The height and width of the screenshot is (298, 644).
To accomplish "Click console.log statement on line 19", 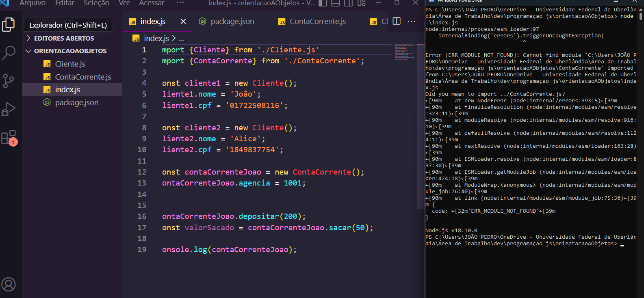I will coord(229,250).
